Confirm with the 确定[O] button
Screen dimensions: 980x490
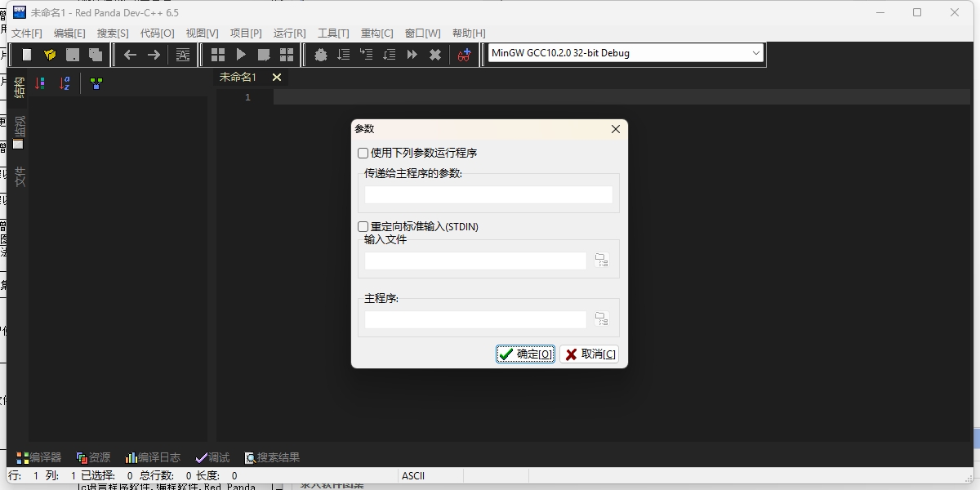point(526,354)
